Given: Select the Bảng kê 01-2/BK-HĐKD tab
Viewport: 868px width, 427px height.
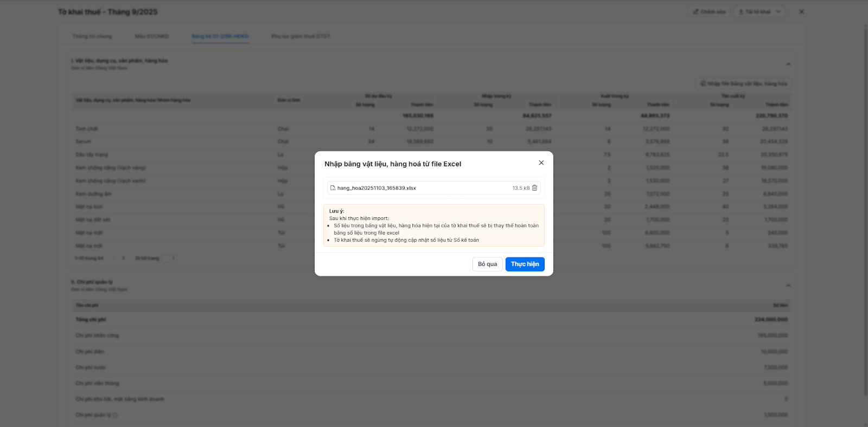Looking at the screenshot, I should [x=220, y=36].
